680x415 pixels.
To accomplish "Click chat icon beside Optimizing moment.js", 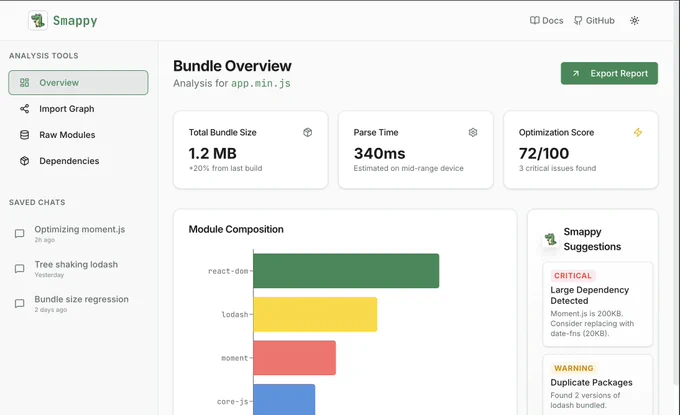I will click(x=20, y=234).
